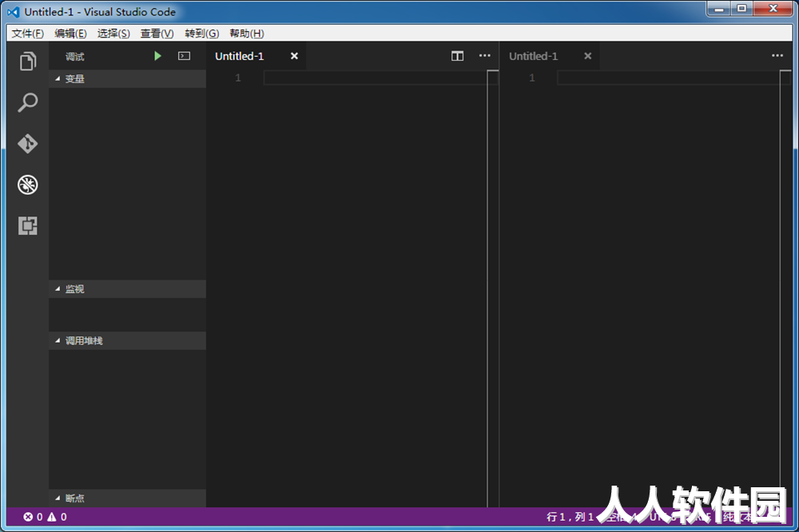
Task: Open the Explorer view in activity bar
Action: coord(27,62)
